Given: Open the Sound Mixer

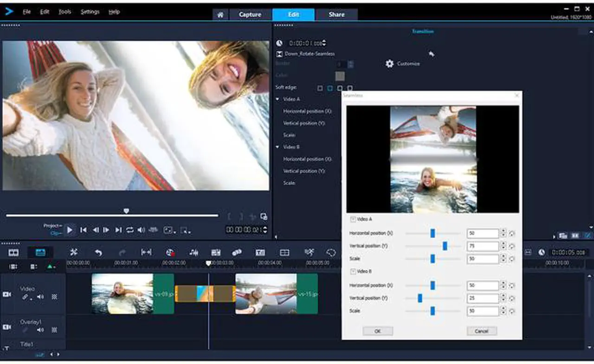Looking at the screenshot, I should [194, 252].
